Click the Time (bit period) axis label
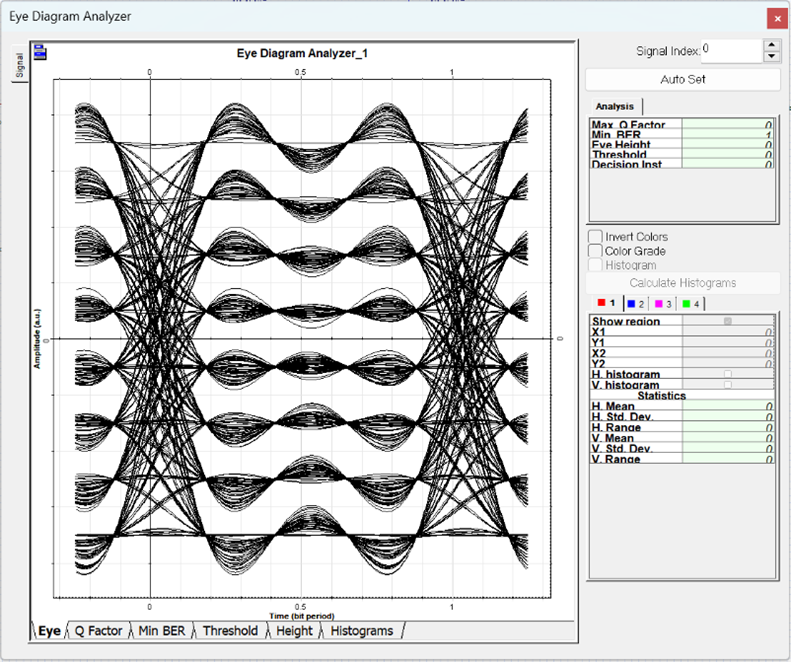 click(302, 616)
